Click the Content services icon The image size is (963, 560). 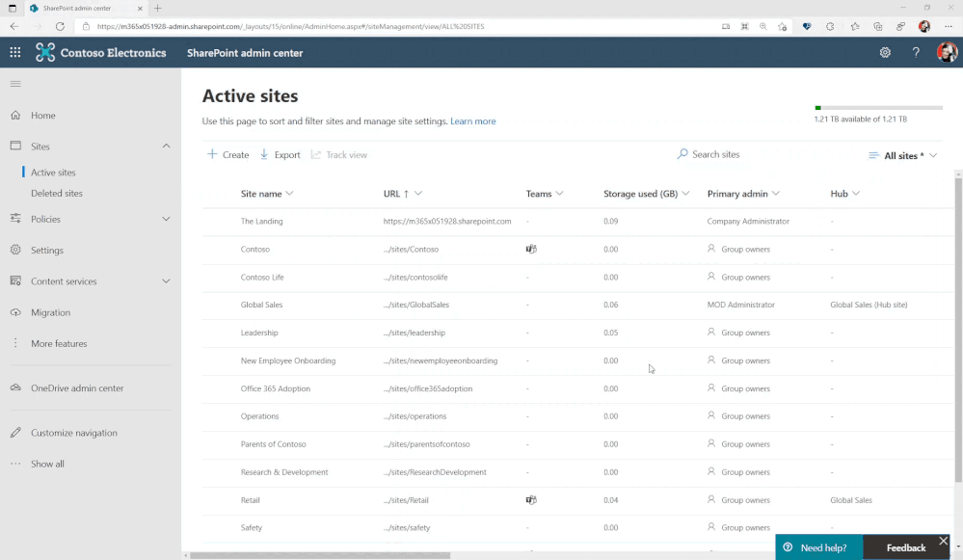16,280
